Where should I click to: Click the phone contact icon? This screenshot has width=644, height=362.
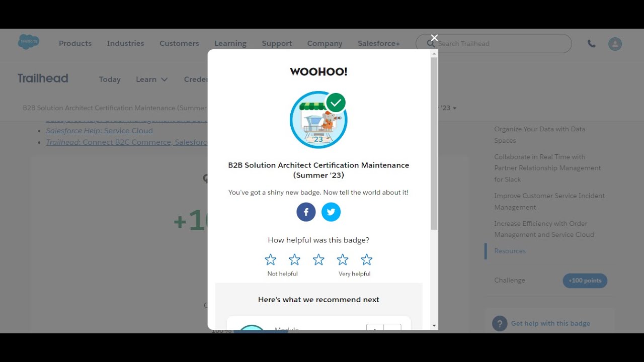592,44
